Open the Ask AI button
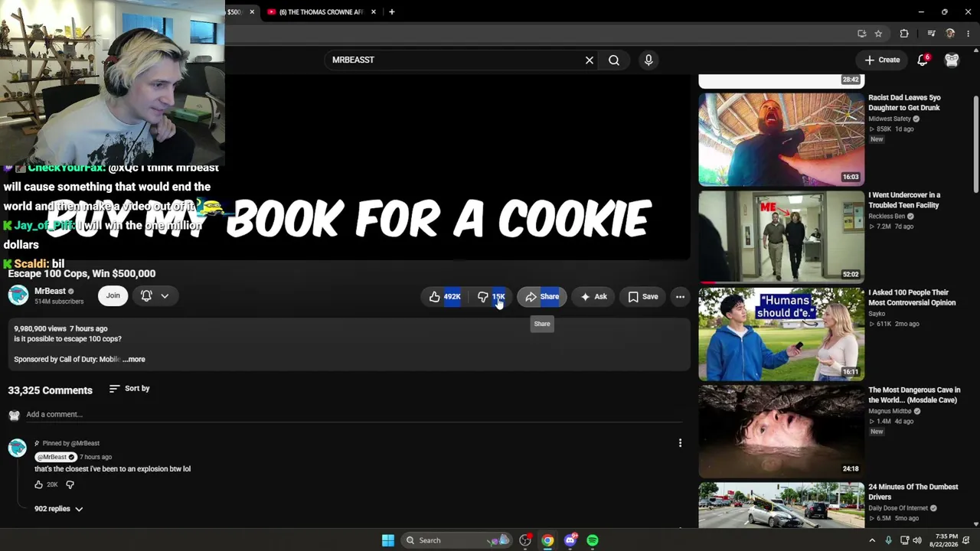This screenshot has height=551, width=980. click(593, 296)
